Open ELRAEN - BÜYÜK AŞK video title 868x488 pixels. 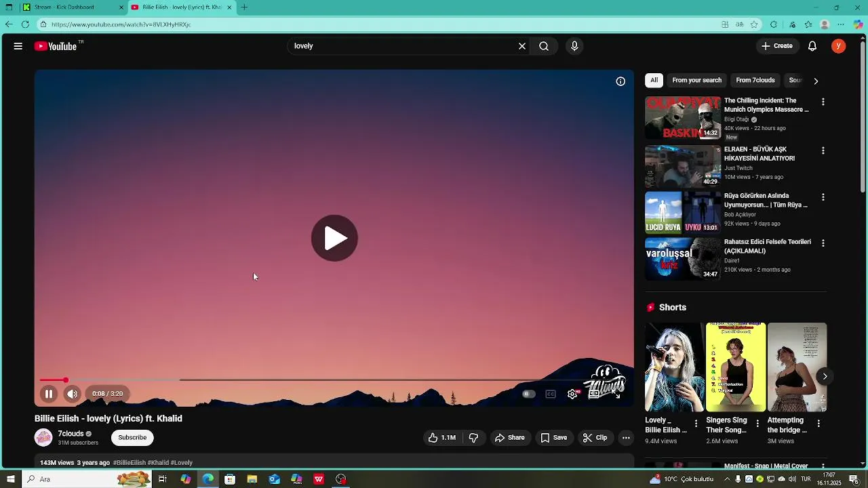coord(759,154)
